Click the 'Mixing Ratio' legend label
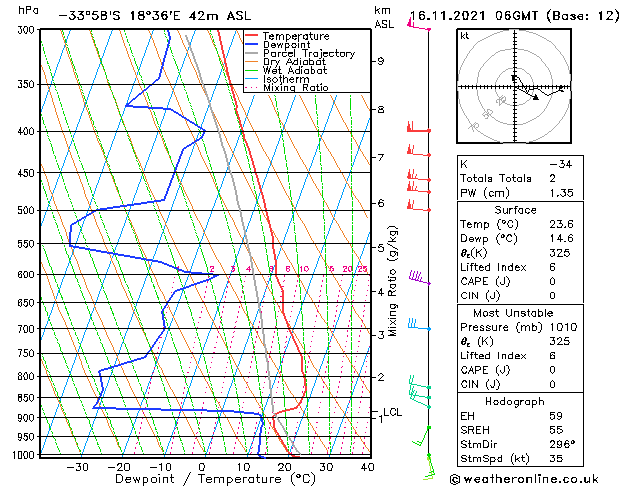 click(x=296, y=87)
